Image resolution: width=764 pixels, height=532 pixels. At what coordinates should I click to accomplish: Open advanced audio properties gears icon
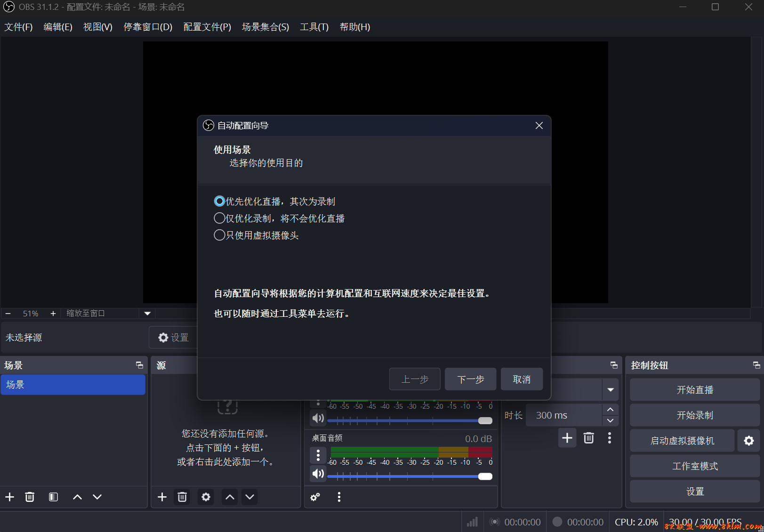click(x=315, y=497)
